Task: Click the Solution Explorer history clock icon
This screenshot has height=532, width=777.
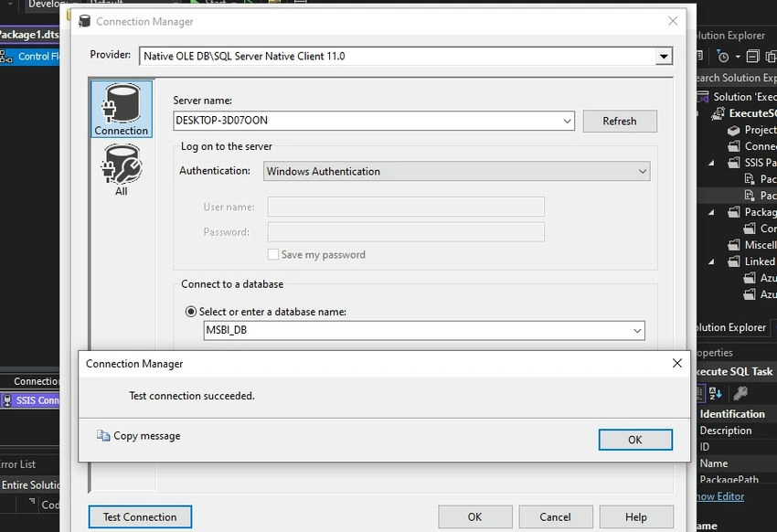Action: point(723,57)
